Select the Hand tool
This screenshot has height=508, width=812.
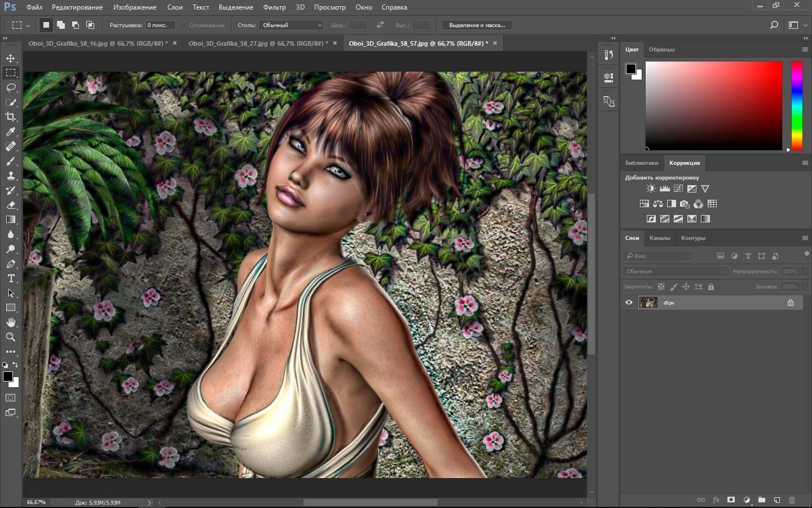coord(11,322)
